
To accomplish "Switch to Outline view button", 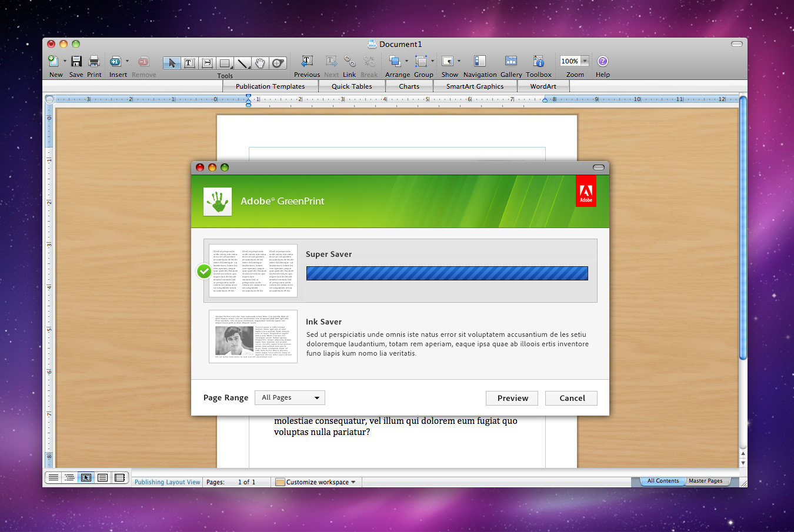I will point(69,477).
